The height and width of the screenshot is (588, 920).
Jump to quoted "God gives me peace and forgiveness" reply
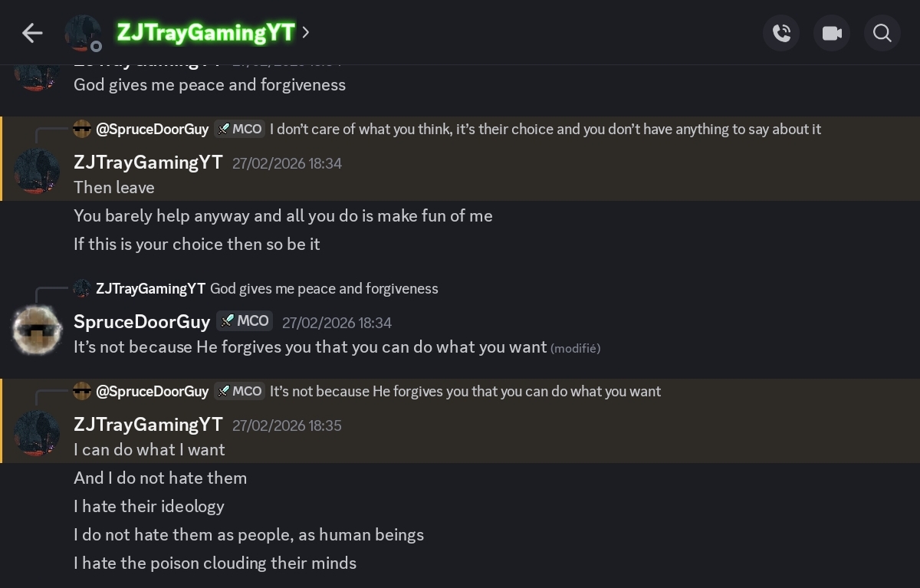click(x=324, y=289)
